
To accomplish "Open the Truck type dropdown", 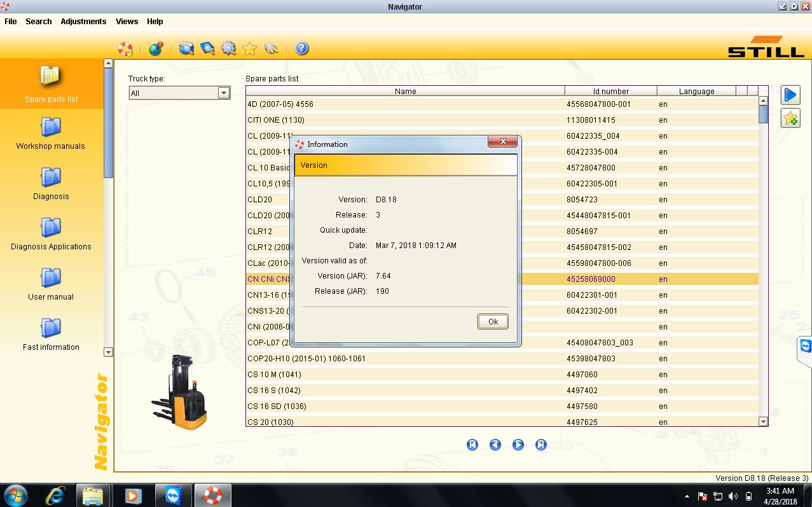I will coord(179,93).
